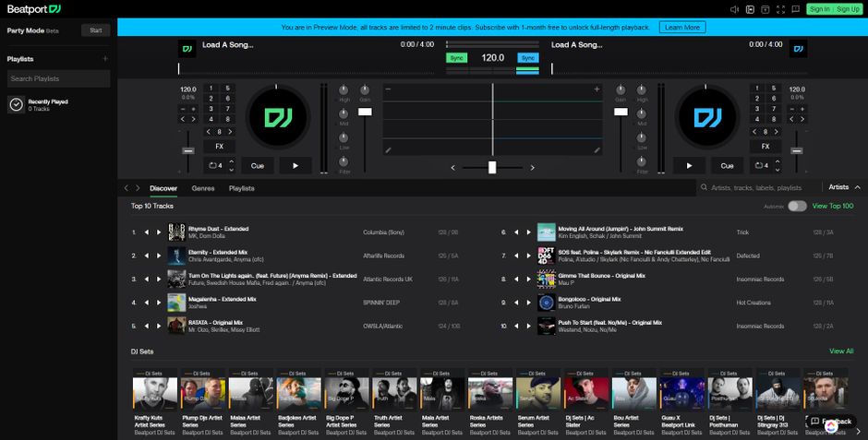Toggle the left deck loop 4 button
The image size is (868, 440).
215,165
